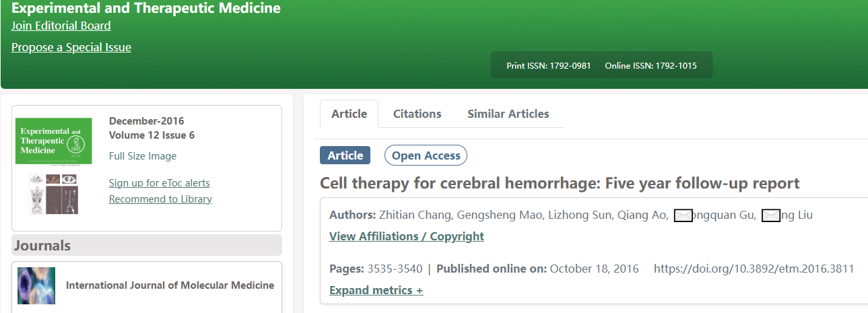View the Full Size Image of the cover

coord(143,156)
